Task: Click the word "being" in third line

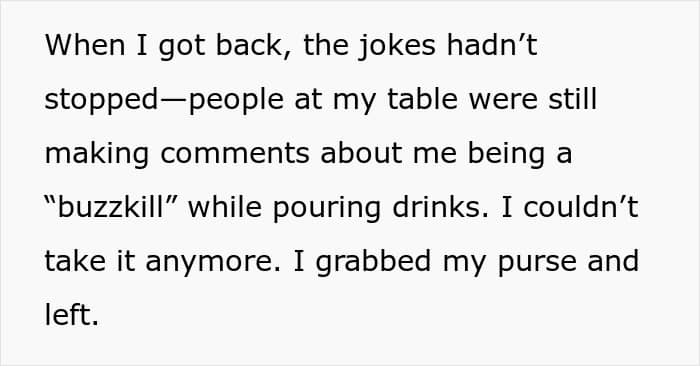Action: pos(506,154)
